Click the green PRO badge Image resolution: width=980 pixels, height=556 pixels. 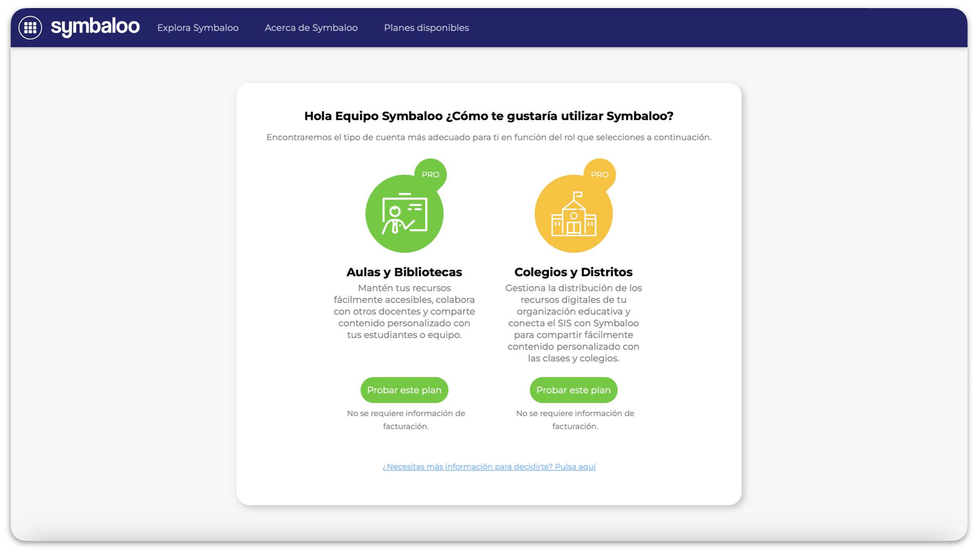[431, 174]
